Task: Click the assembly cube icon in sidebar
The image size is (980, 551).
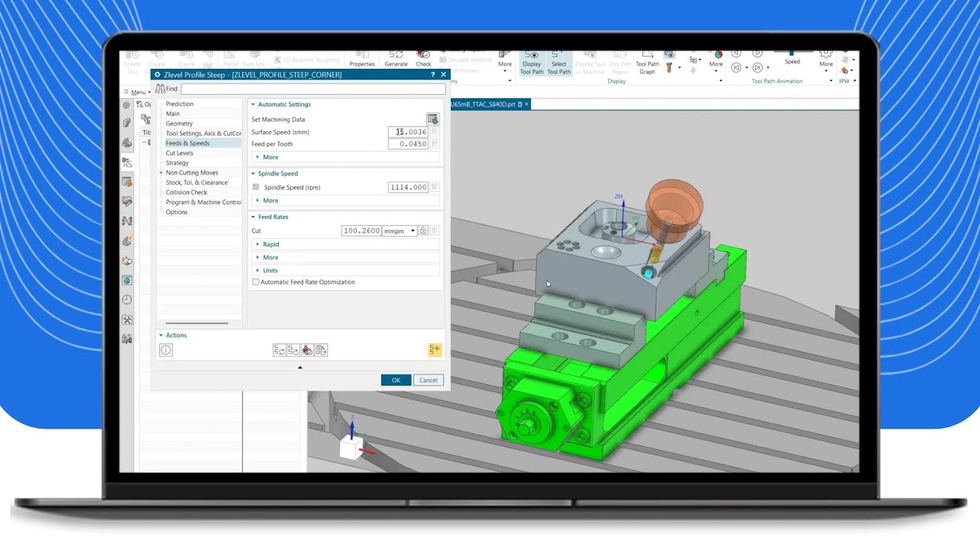Action: (x=127, y=122)
